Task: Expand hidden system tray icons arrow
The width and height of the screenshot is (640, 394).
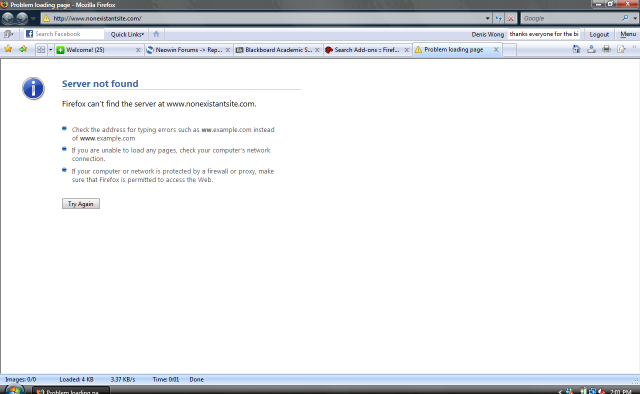Action: coord(560,392)
